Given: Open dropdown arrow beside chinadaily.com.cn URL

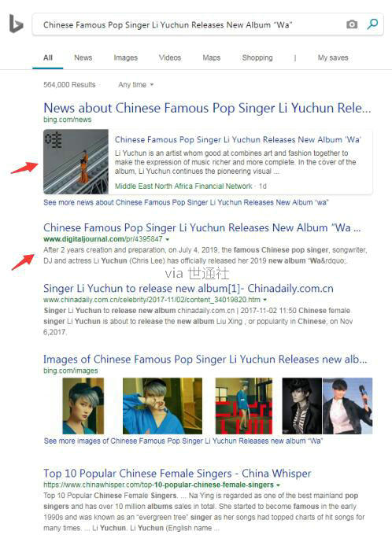Looking at the screenshot, I should (264, 300).
